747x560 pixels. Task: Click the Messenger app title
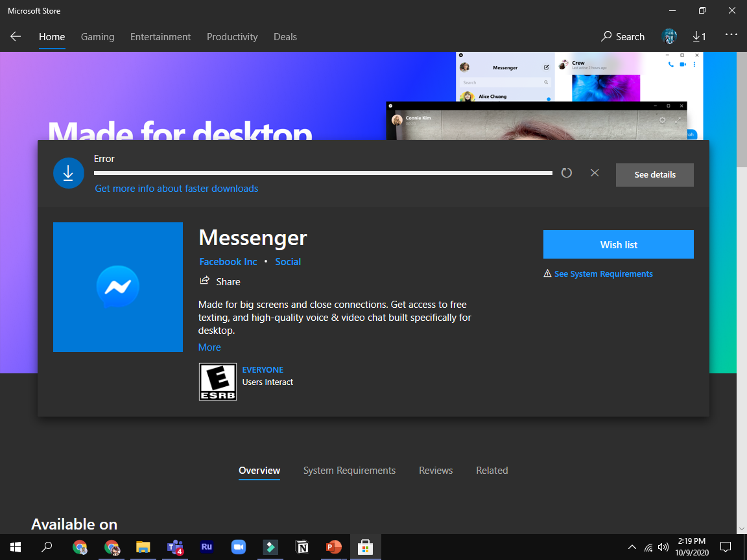tap(252, 238)
